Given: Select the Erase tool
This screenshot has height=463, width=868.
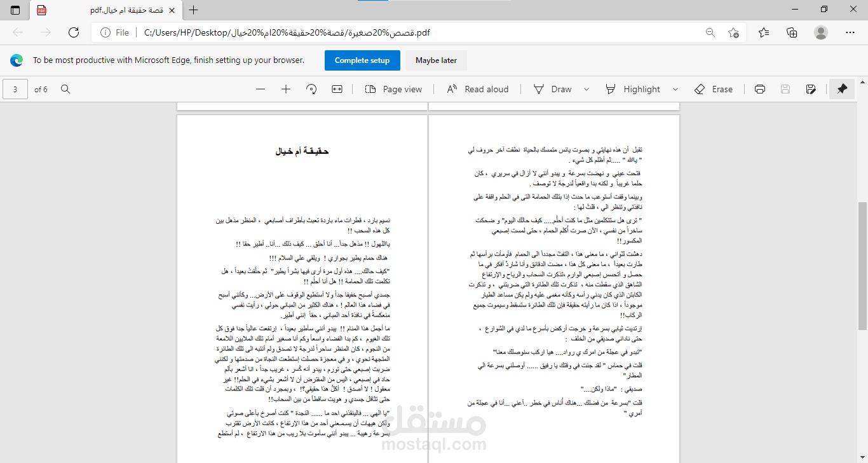Looking at the screenshot, I should coord(713,89).
